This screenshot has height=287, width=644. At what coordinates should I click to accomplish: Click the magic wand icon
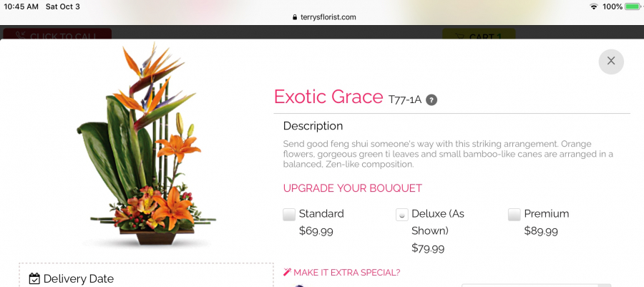coord(288,272)
